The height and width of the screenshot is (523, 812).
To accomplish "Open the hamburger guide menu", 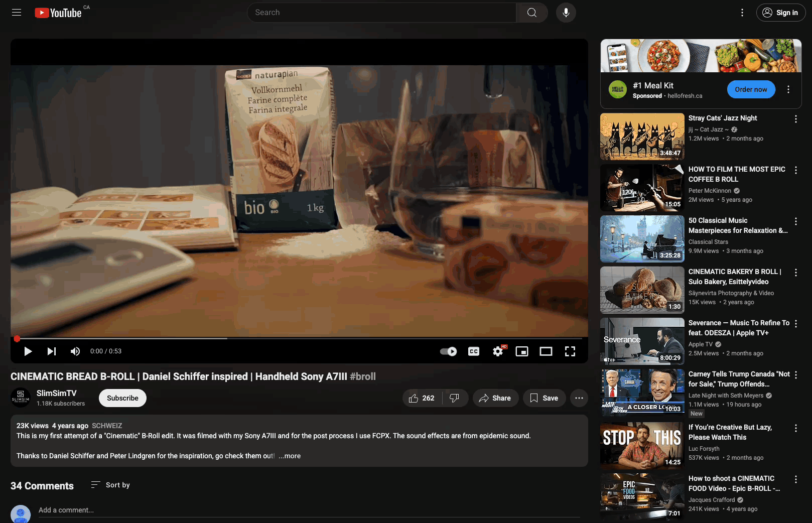I will point(17,13).
